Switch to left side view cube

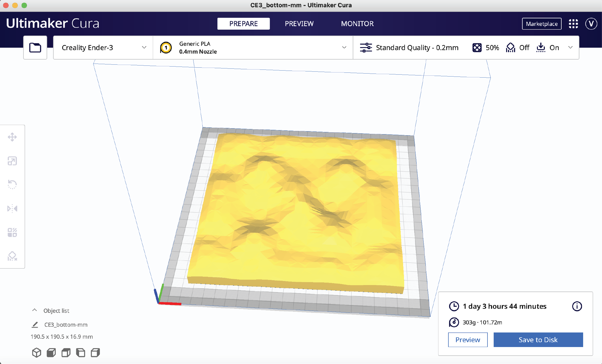click(x=81, y=353)
